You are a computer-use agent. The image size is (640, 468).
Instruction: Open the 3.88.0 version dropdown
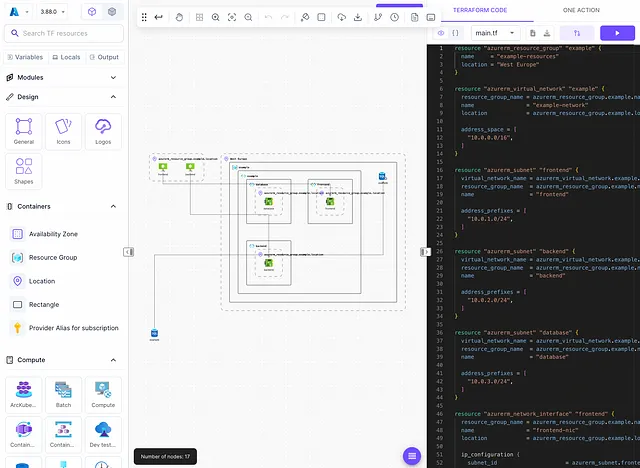[53, 12]
